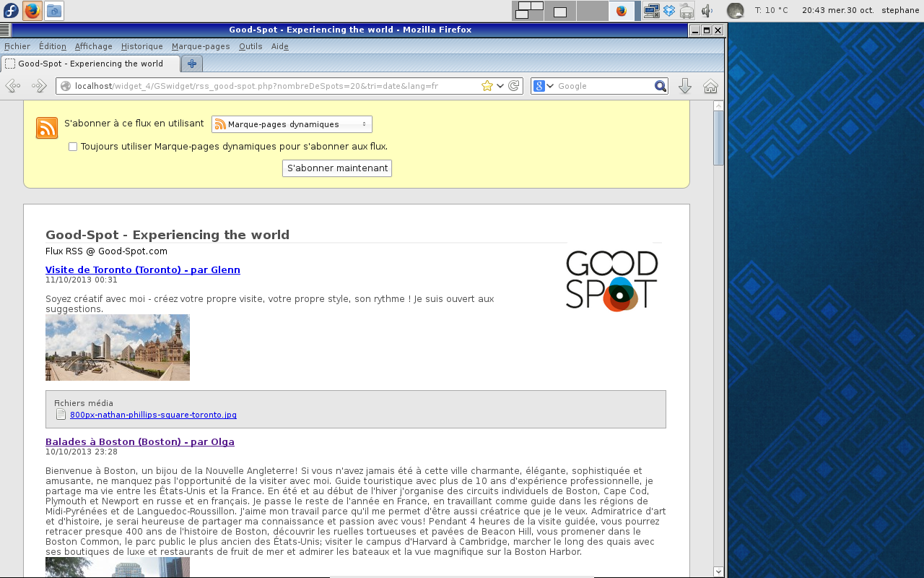Click the date 10/10/2013 23:28
The image size is (924, 578).
pyautogui.click(x=82, y=452)
